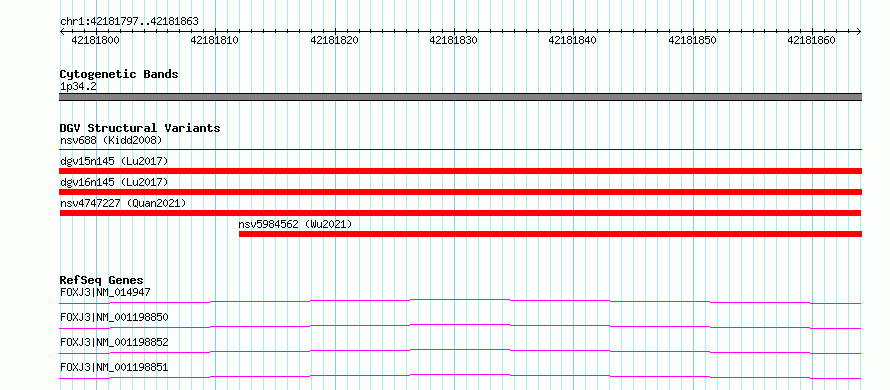
Task: Click ruler tick label 42181820
Action: click(x=334, y=41)
